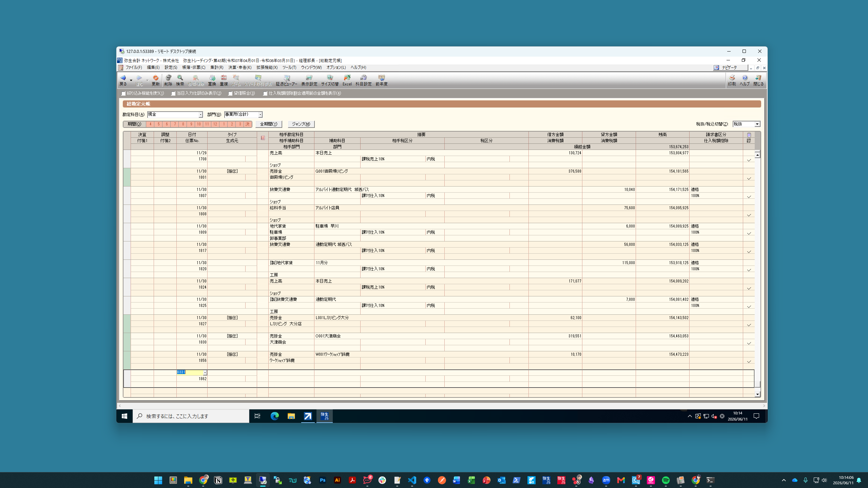This screenshot has height=488, width=868.
Task: Open the 税抜/税込切替 dropdown
Action: [757, 124]
